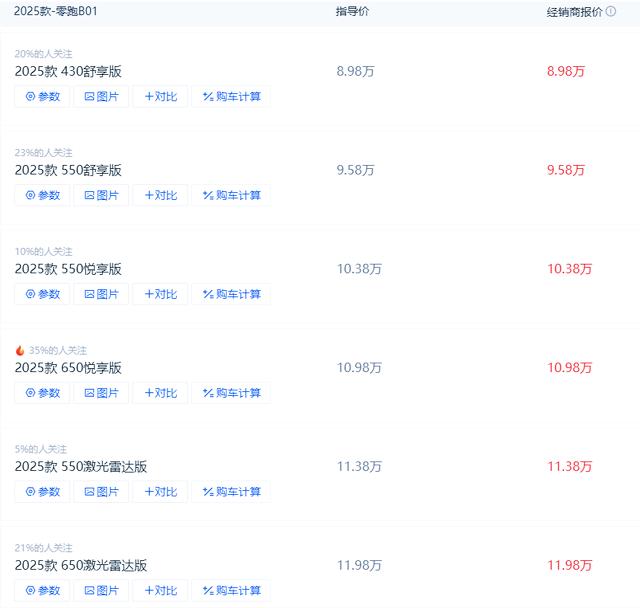Click dealer price 10.38万 in red

point(569,269)
